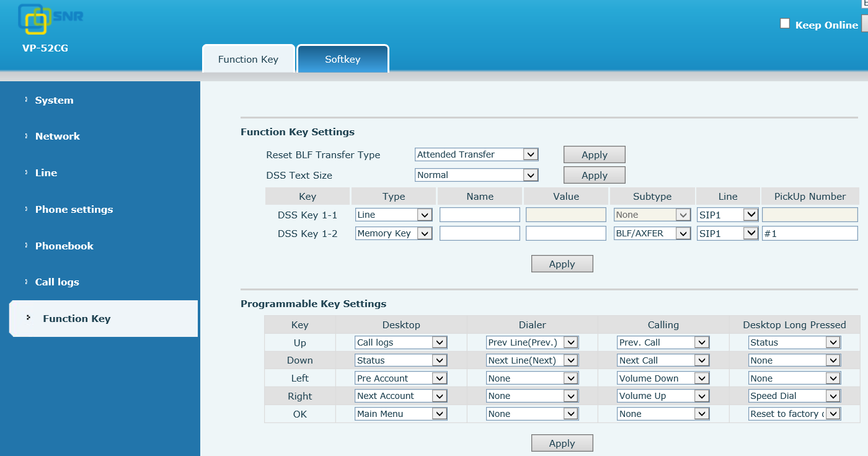
Task: Expand Reset BLF Transfer Type dropdown
Action: (476, 154)
